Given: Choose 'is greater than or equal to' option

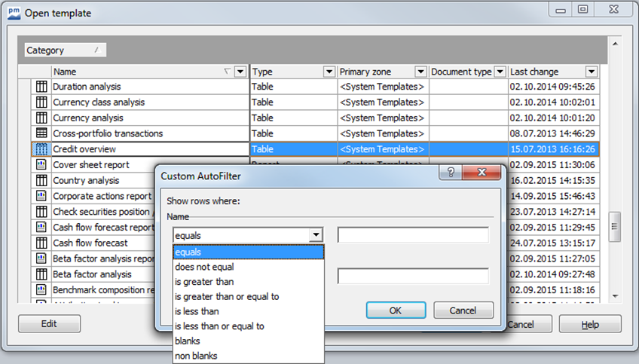Looking at the screenshot, I should tap(227, 296).
